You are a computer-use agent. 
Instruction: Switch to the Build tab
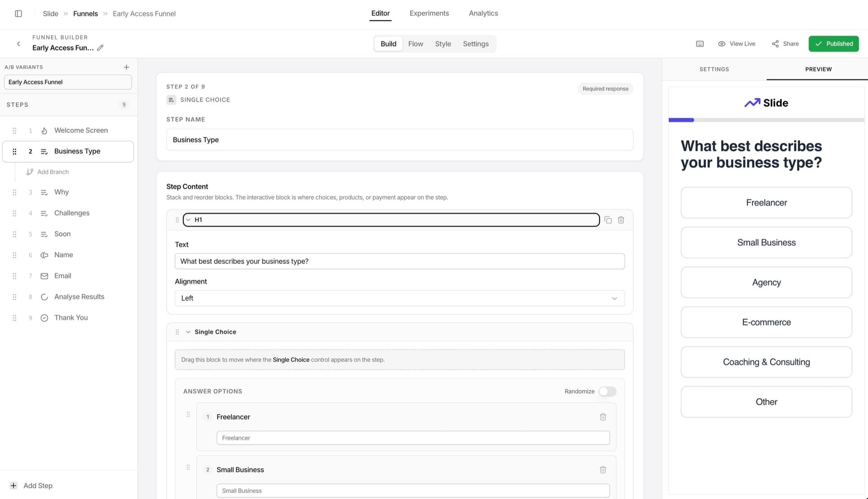(388, 44)
